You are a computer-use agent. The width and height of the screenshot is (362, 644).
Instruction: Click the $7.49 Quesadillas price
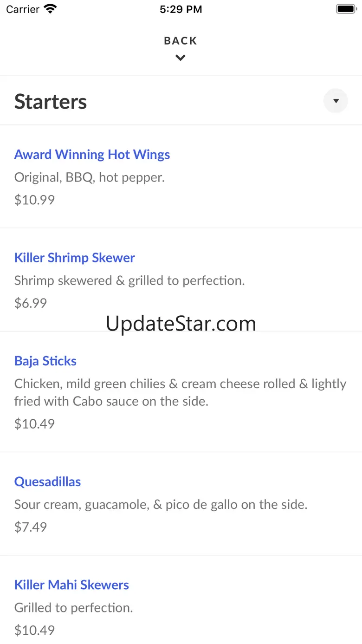(x=31, y=527)
